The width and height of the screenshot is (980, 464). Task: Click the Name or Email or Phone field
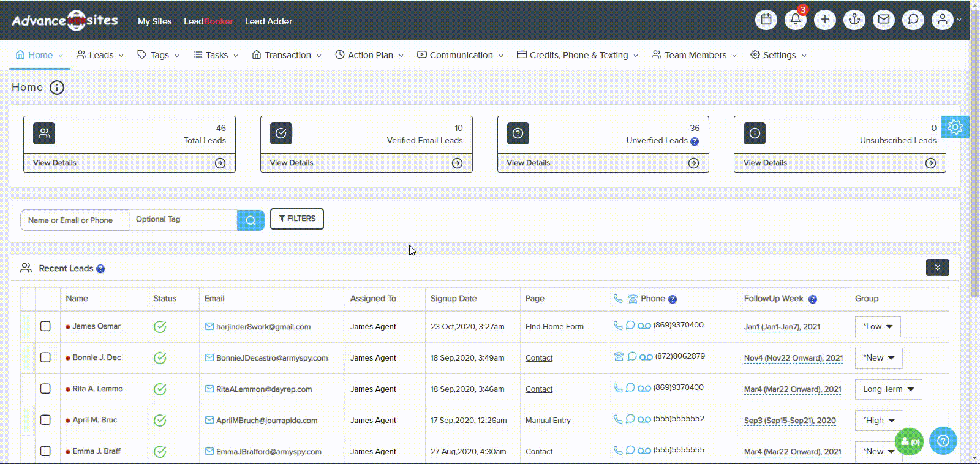click(75, 220)
